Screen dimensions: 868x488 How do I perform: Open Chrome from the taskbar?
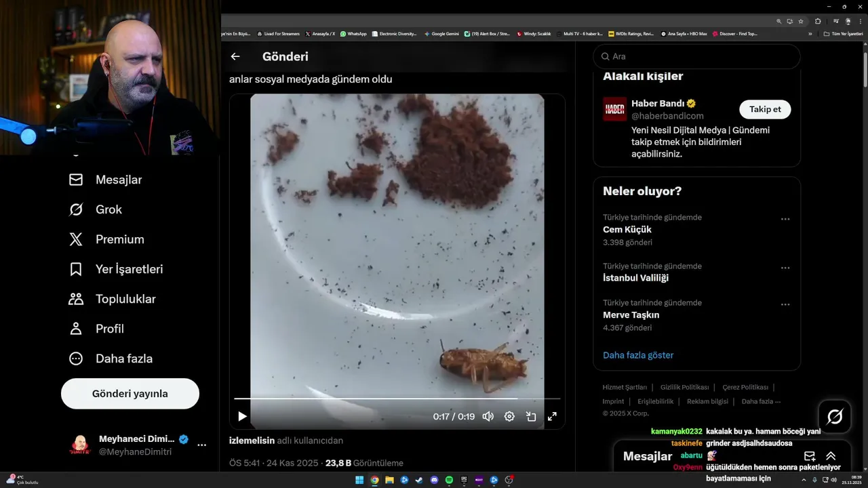[x=374, y=480]
